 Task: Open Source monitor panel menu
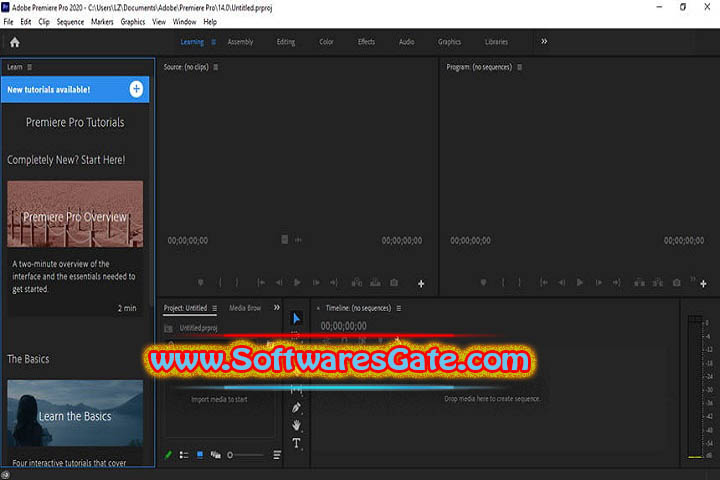(x=216, y=67)
